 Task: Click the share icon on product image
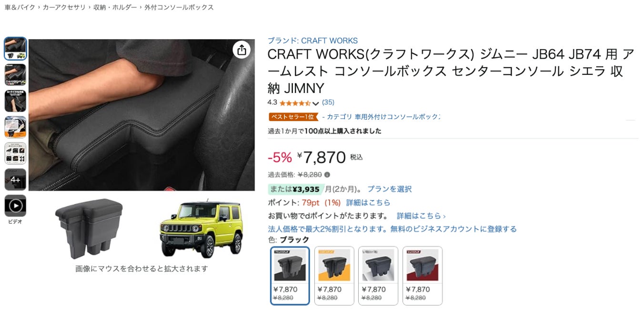click(241, 50)
